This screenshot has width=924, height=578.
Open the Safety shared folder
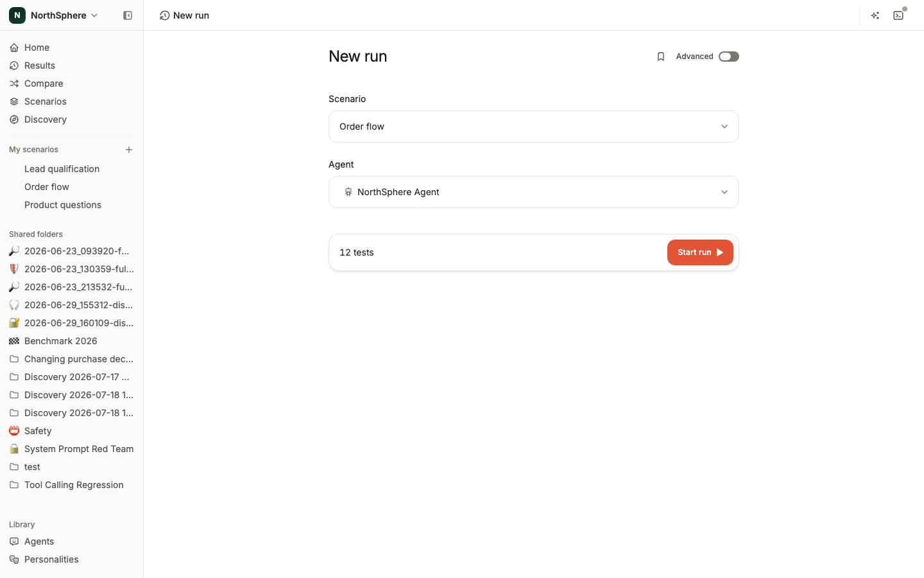click(x=71, y=431)
